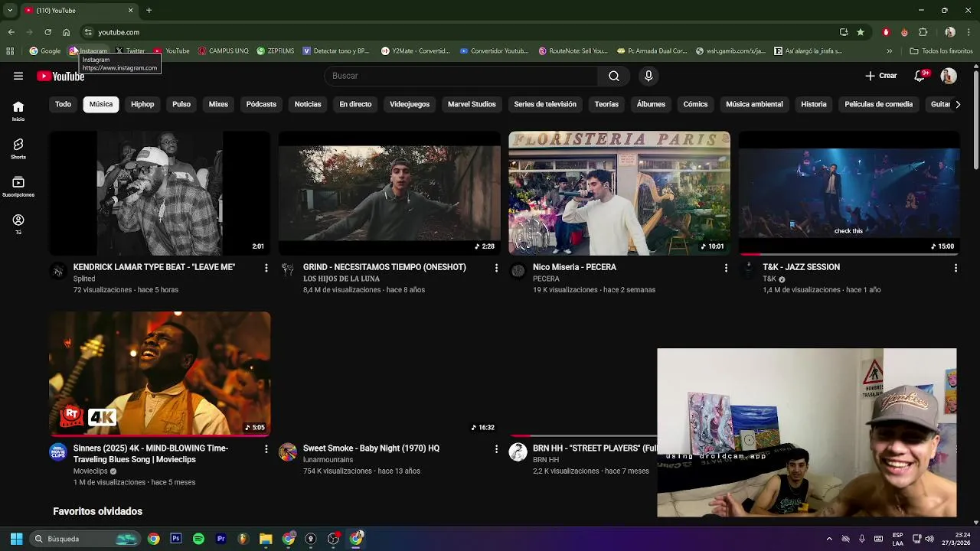Open the account avatar menu
The width and height of the screenshot is (980, 551).
[949, 76]
